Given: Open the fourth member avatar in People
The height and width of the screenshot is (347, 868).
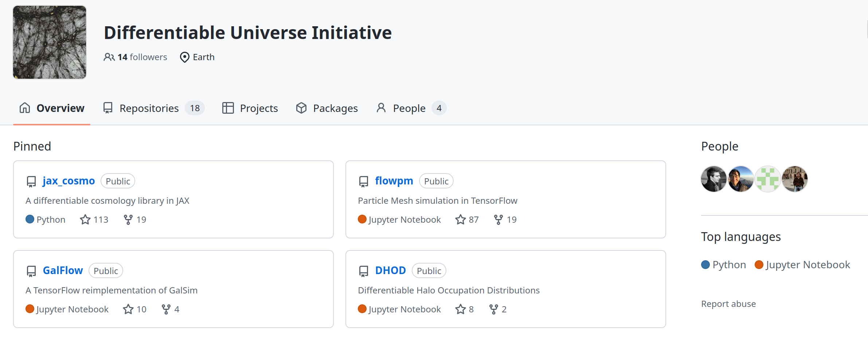Looking at the screenshot, I should (x=795, y=179).
